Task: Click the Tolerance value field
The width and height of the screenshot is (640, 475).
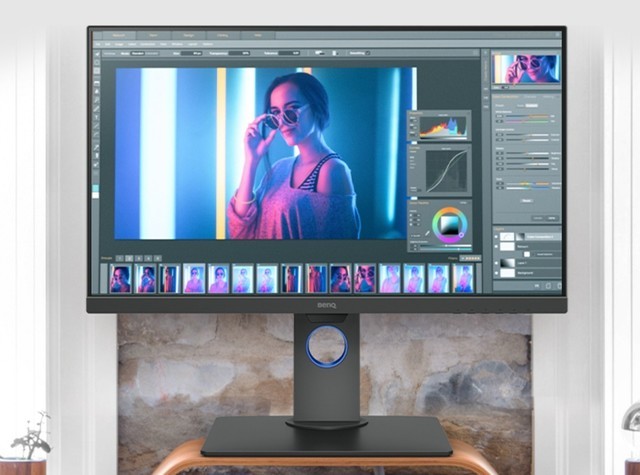Action: pos(289,53)
